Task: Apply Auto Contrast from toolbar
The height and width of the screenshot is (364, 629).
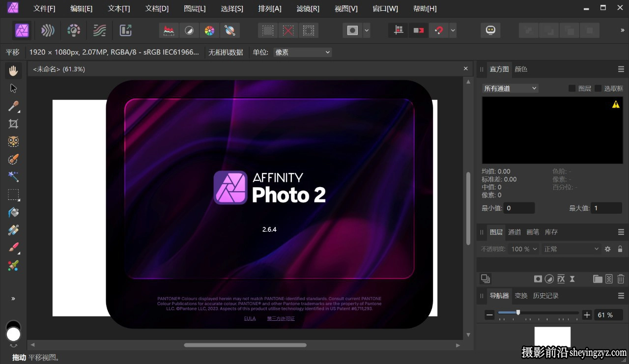Action: (x=189, y=30)
